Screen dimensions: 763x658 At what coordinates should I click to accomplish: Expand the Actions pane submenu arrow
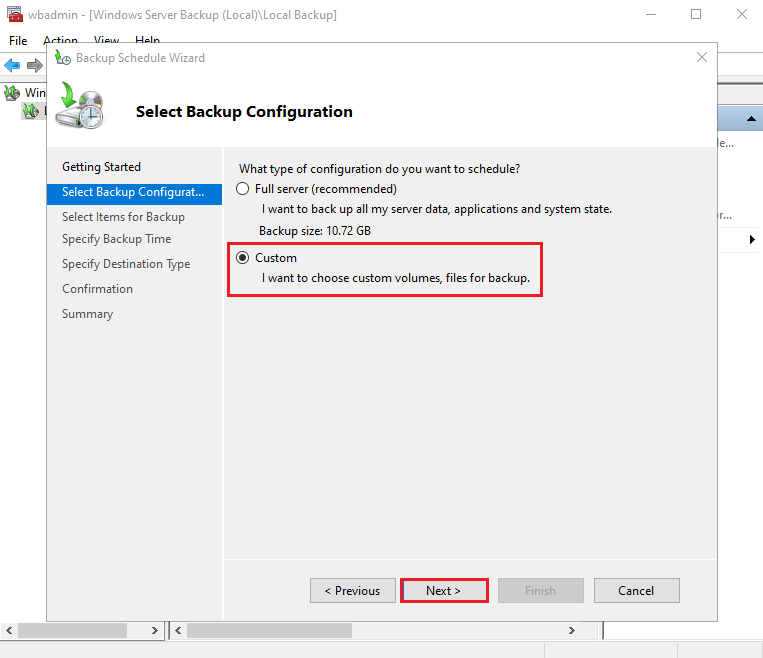752,240
